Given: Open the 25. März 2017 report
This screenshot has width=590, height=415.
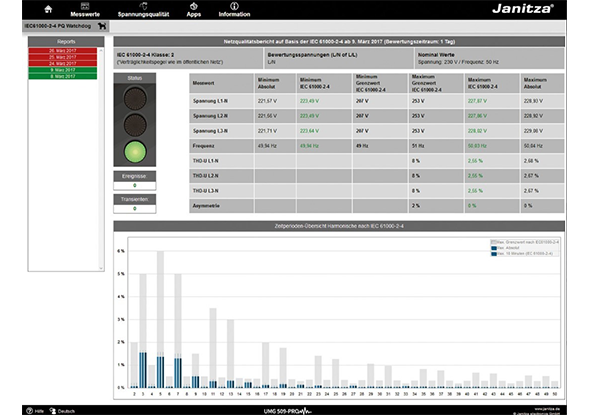Looking at the screenshot, I should 62,57.
